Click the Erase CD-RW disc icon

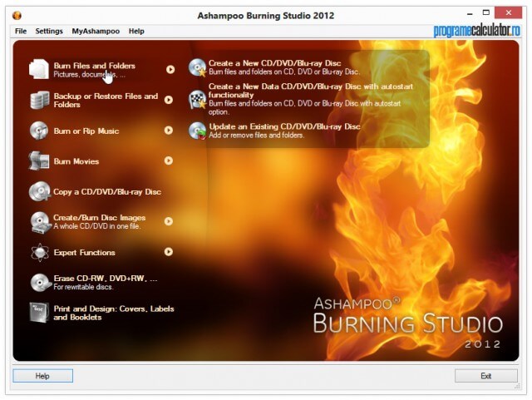41,283
